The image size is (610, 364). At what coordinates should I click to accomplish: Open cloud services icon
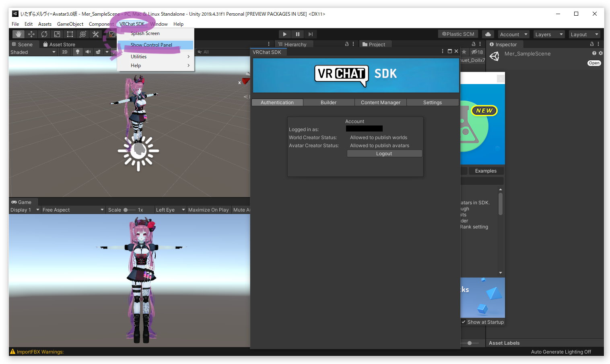(x=488, y=34)
